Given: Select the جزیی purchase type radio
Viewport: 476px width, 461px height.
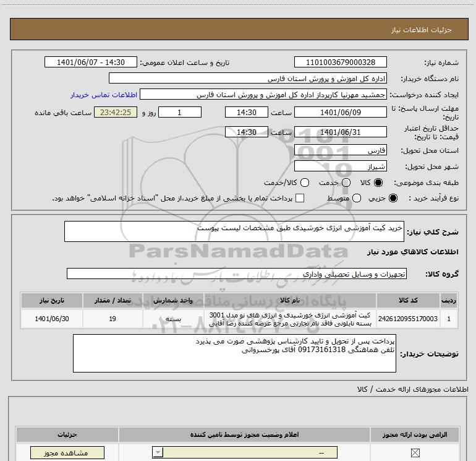Looking at the screenshot, I should (393, 199).
